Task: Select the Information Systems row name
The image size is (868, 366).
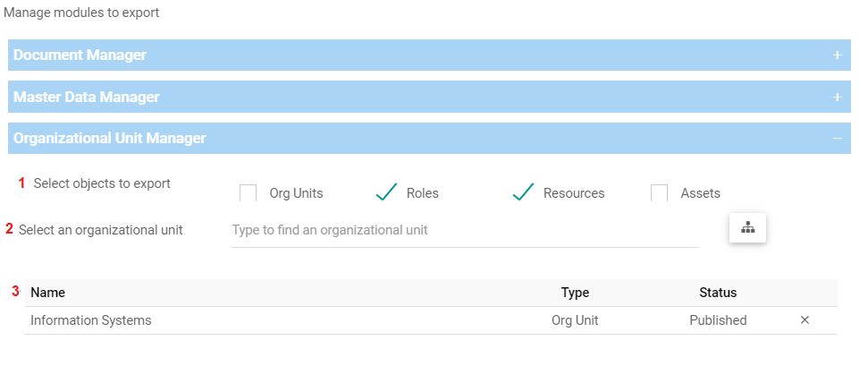Action: tap(91, 320)
